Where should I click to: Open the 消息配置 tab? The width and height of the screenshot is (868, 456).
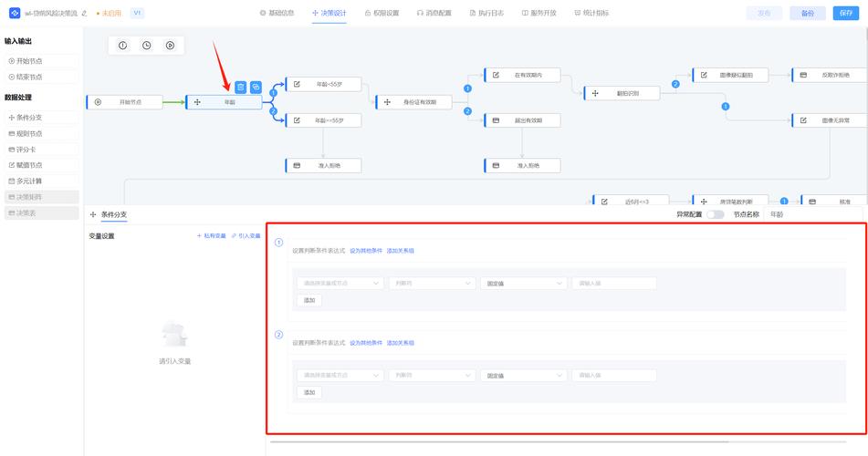434,13
